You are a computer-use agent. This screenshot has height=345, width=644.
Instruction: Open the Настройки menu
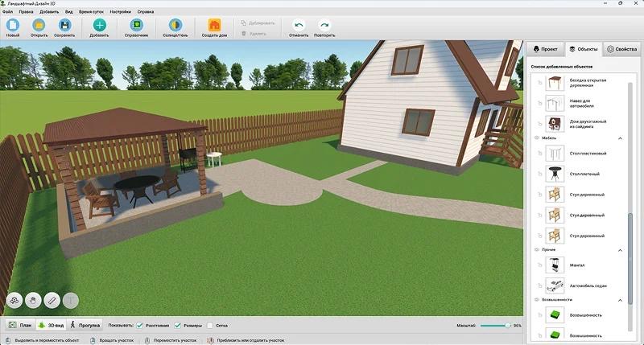[120, 12]
